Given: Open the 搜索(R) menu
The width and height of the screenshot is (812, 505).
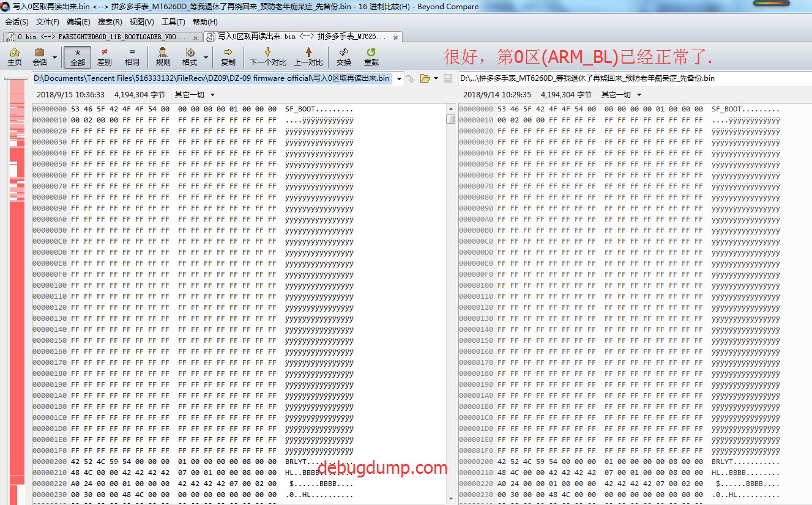Looking at the screenshot, I should [x=110, y=22].
